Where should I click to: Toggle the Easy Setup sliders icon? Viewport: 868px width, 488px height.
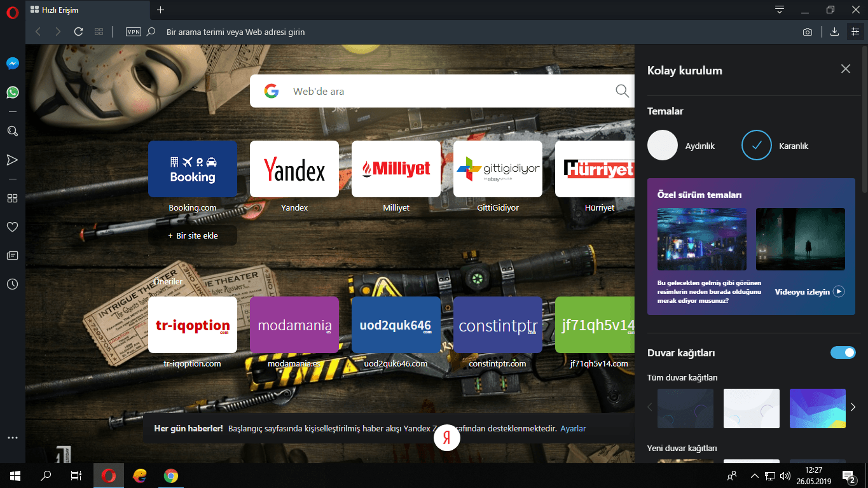pos(855,31)
